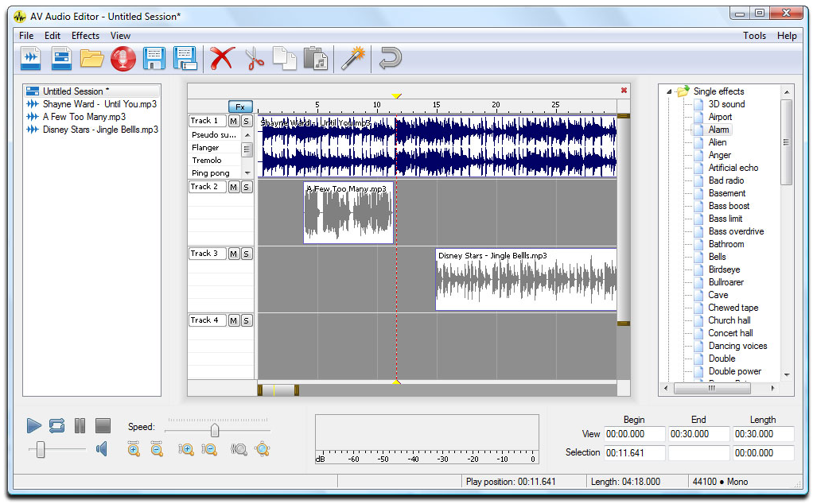813x504 pixels.
Task: Click the new session toolbar icon
Action: (61, 58)
